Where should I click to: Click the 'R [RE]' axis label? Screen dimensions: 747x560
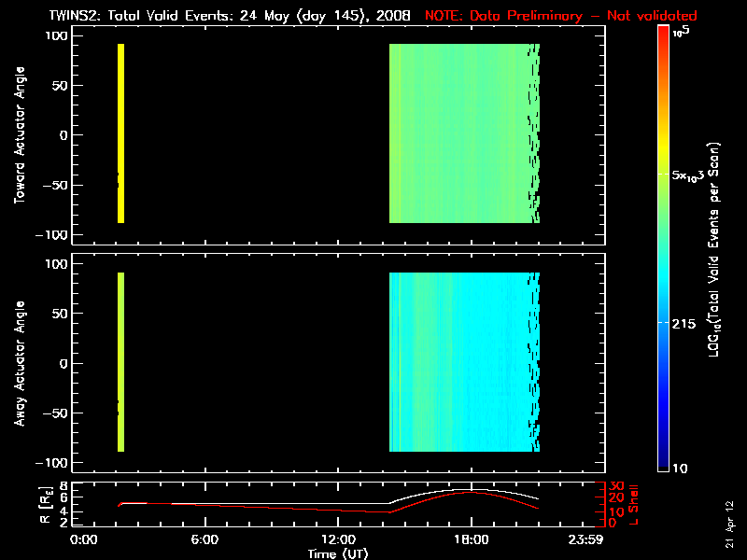[x=46, y=505]
